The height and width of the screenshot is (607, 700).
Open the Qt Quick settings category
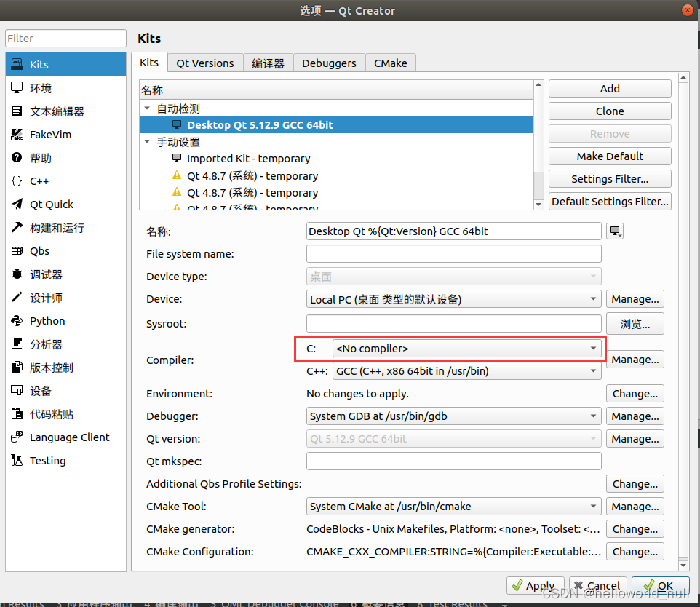pyautogui.click(x=65, y=204)
